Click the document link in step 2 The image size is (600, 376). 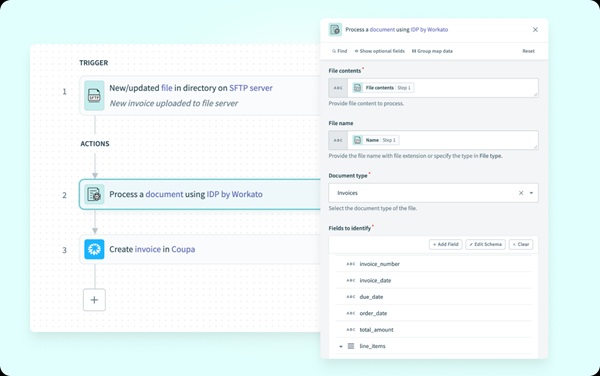(164, 194)
